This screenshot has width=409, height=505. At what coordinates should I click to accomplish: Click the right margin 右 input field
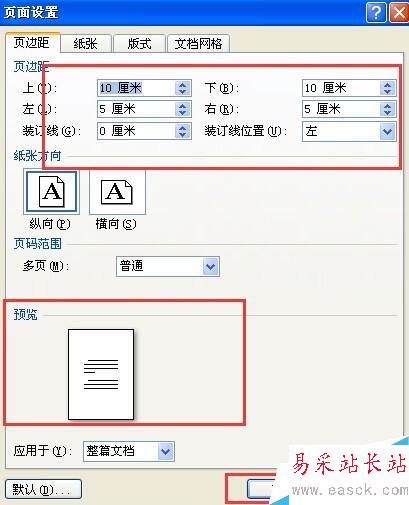coord(341,109)
